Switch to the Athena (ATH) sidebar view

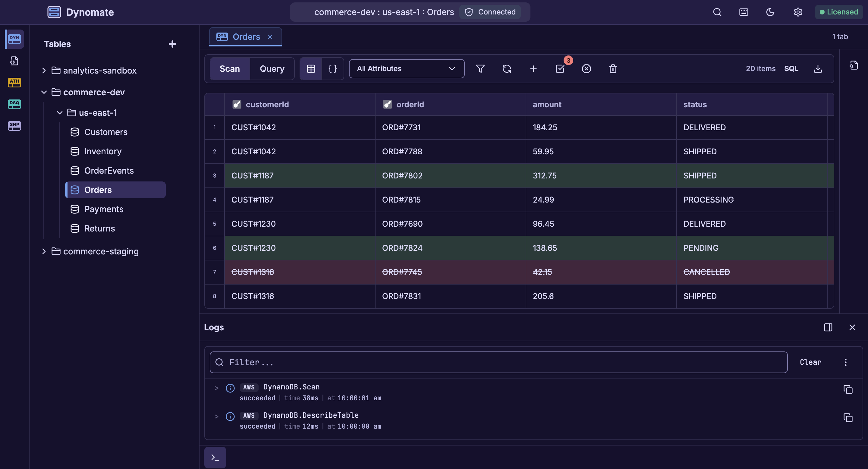coord(14,83)
